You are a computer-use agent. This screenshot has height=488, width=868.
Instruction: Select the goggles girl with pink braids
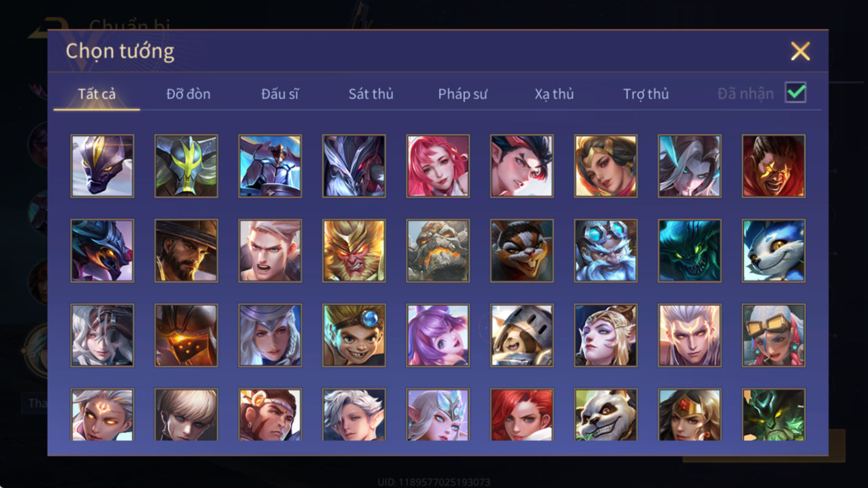tap(773, 335)
